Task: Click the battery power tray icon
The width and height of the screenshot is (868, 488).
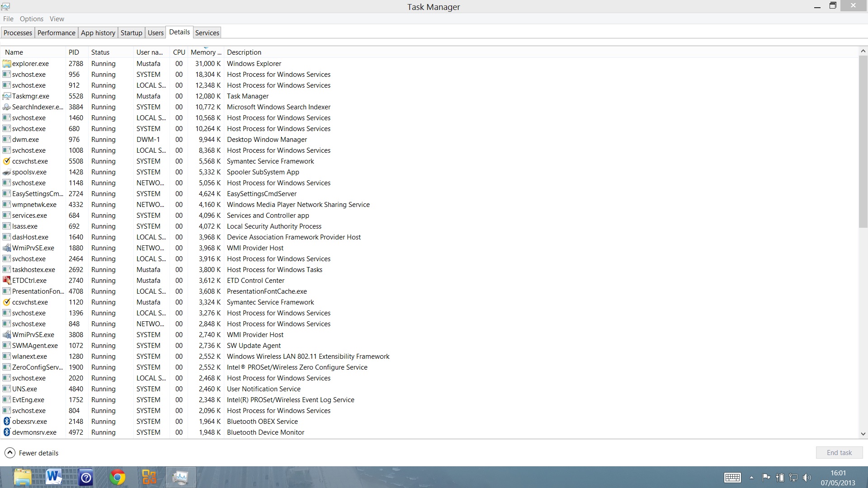Action: click(780, 477)
